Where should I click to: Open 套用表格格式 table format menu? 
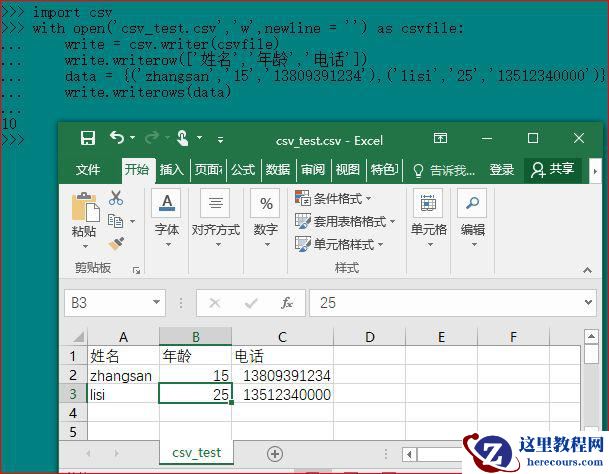(x=345, y=221)
